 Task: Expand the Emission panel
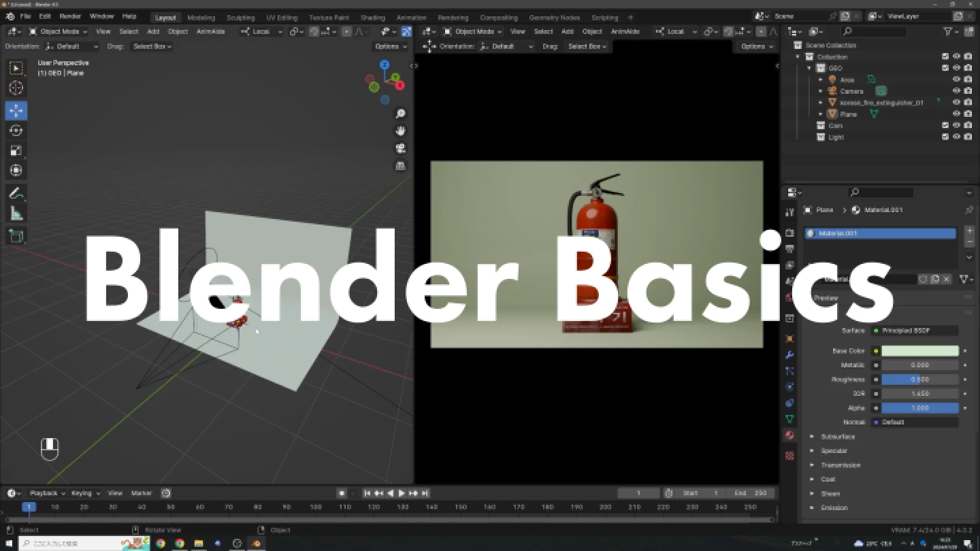point(834,508)
